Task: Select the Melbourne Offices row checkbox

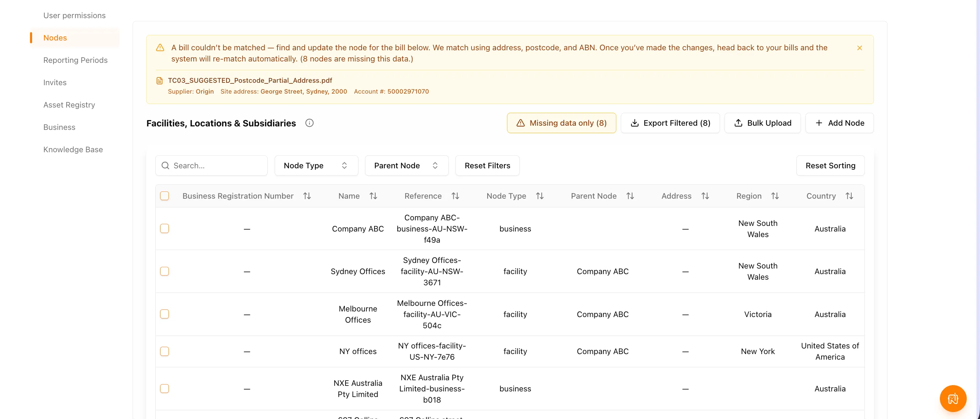Action: [164, 314]
